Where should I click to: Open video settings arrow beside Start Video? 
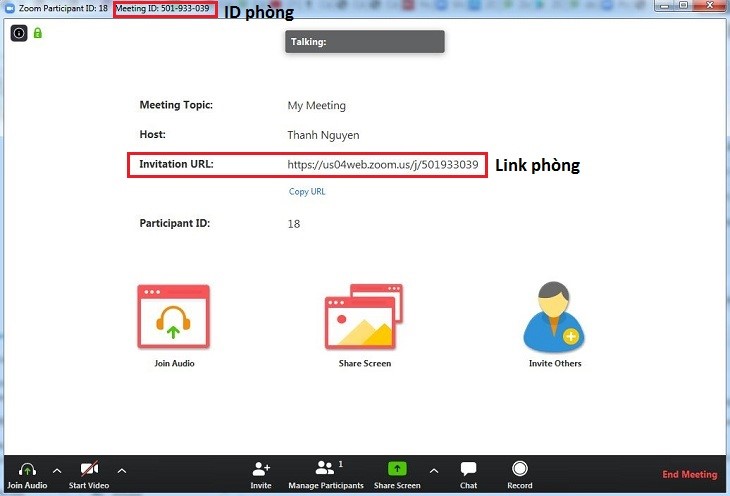click(121, 470)
